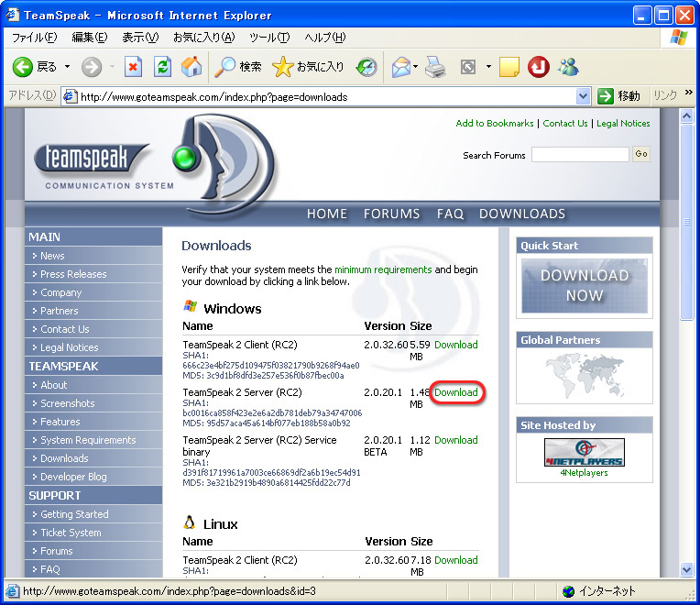Open Search with magnifier icon
Image resolution: width=700 pixels, height=605 pixels.
[224, 67]
